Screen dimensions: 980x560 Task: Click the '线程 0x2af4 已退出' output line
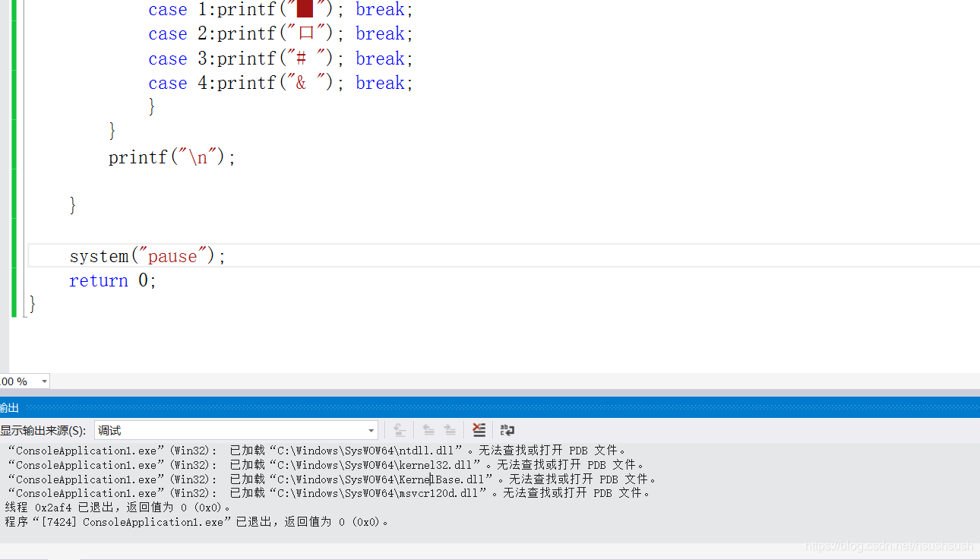(x=118, y=508)
